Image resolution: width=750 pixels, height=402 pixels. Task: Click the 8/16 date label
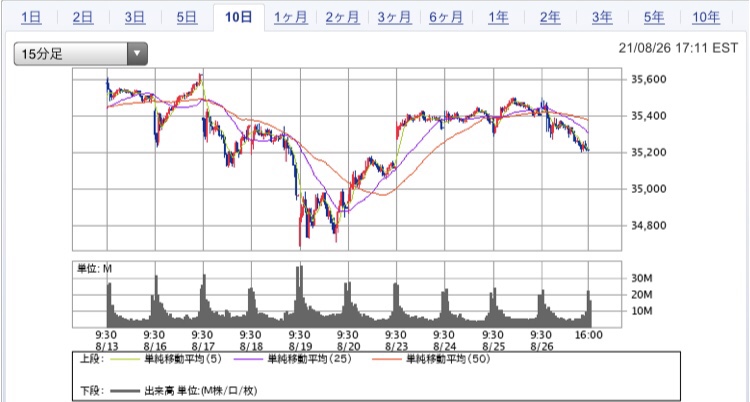(x=155, y=346)
